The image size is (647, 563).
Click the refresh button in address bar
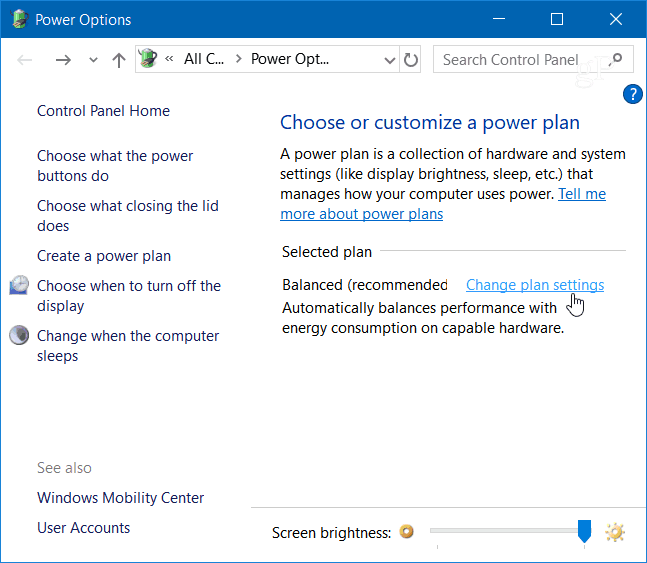click(410, 60)
